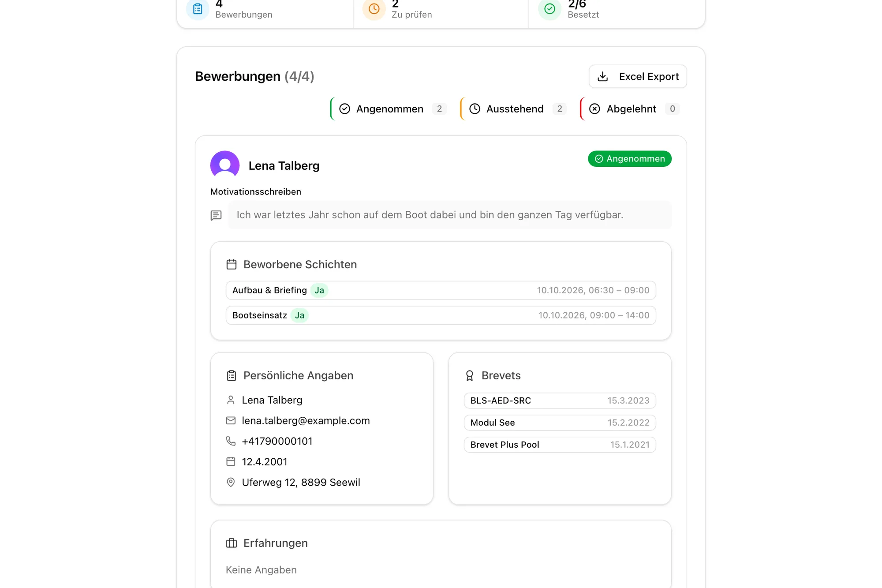Select the Brevet Plus Pool row
Image resolution: width=882 pixels, height=588 pixels.
click(560, 445)
